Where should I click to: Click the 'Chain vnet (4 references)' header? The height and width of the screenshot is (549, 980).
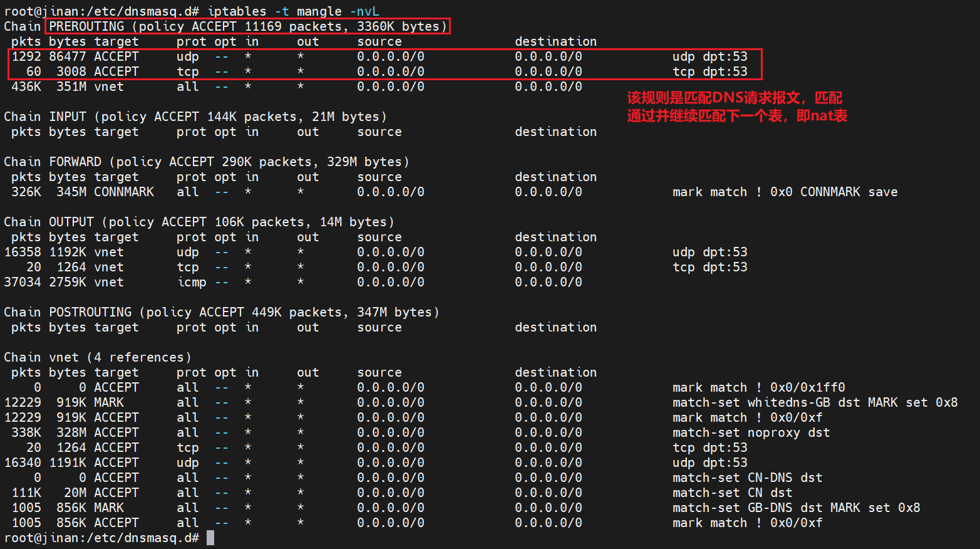(x=97, y=357)
